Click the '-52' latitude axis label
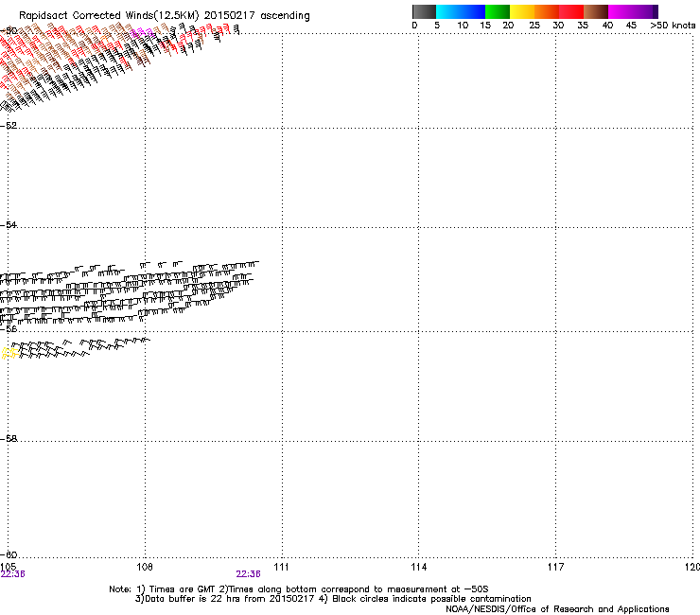 [9, 126]
